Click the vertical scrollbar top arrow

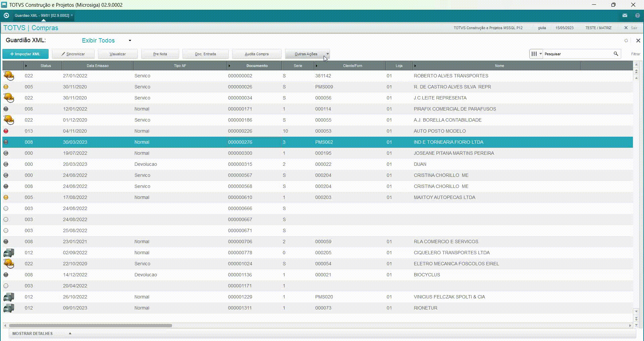[636, 64]
